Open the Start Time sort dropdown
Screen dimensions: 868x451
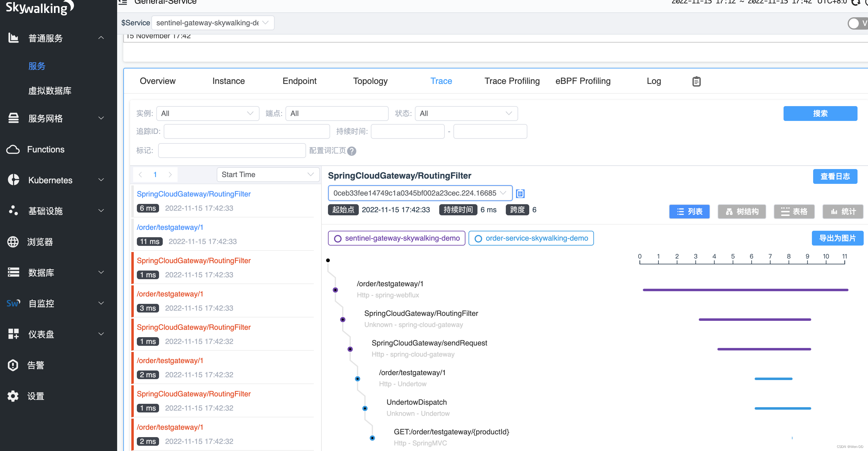[x=268, y=174]
